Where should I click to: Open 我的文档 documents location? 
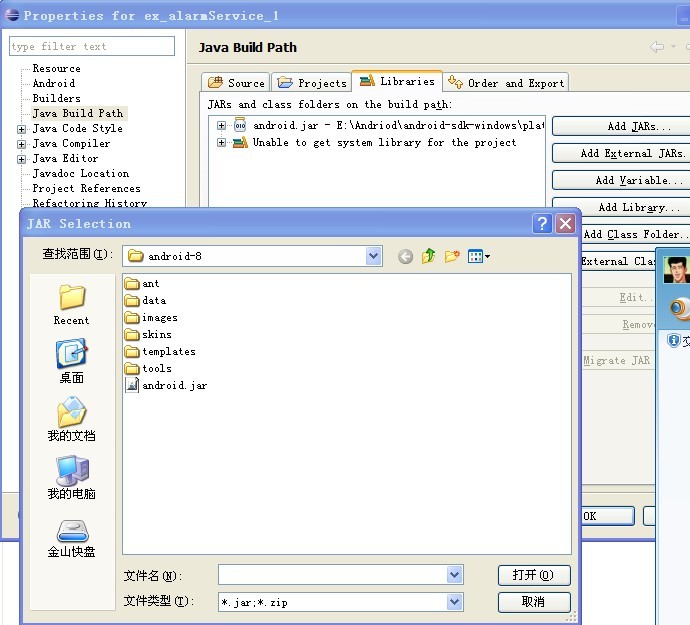click(x=71, y=419)
